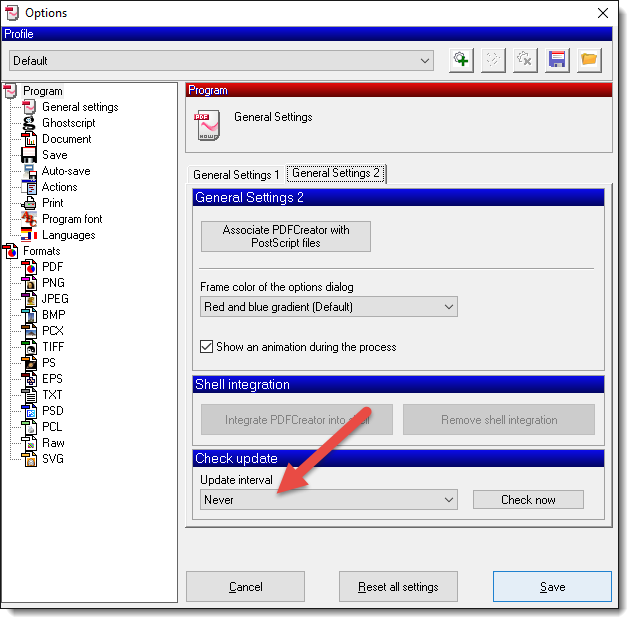Click the Check now button
Screen dimensions: 634x624
(x=528, y=500)
